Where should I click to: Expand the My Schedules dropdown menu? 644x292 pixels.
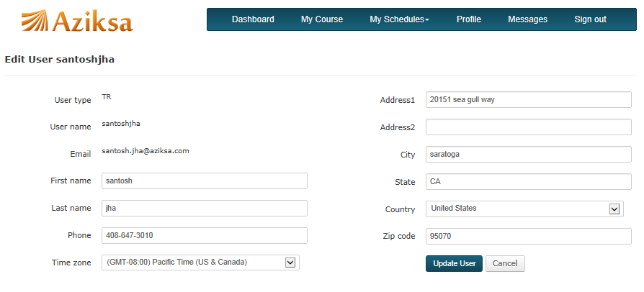pos(400,19)
